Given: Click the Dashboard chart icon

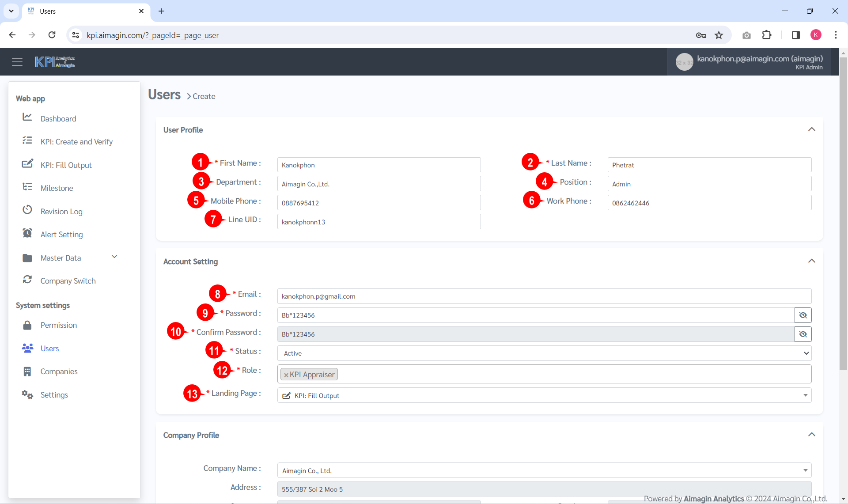Looking at the screenshot, I should click(x=27, y=117).
